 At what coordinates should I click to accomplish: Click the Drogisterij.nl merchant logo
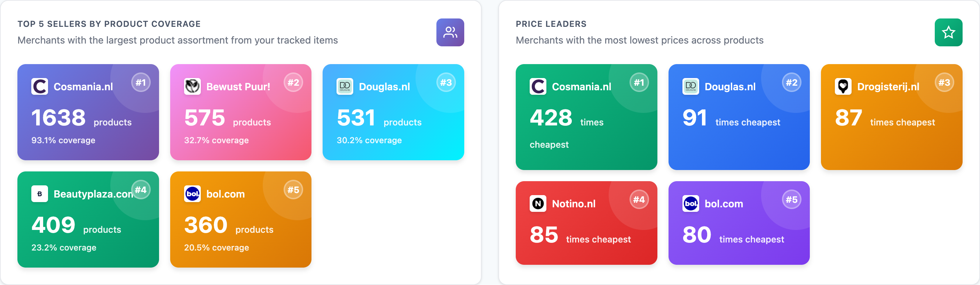(844, 86)
